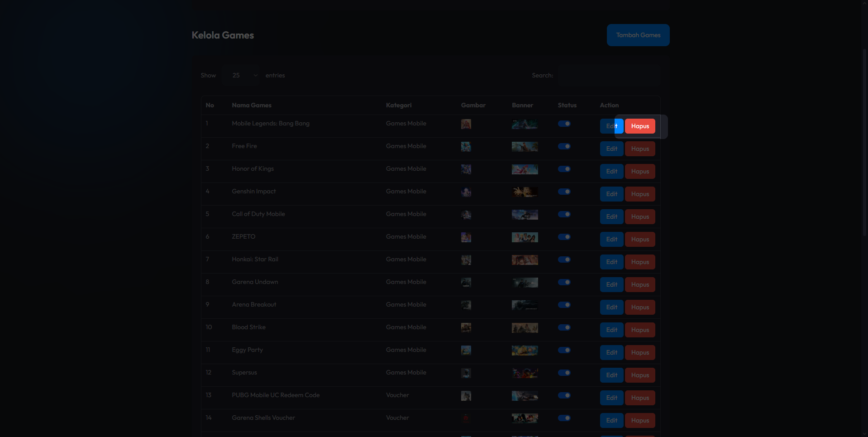Edit the Mobile Legends: Bang Bang entry
This screenshot has height=437, width=868.
coord(611,126)
